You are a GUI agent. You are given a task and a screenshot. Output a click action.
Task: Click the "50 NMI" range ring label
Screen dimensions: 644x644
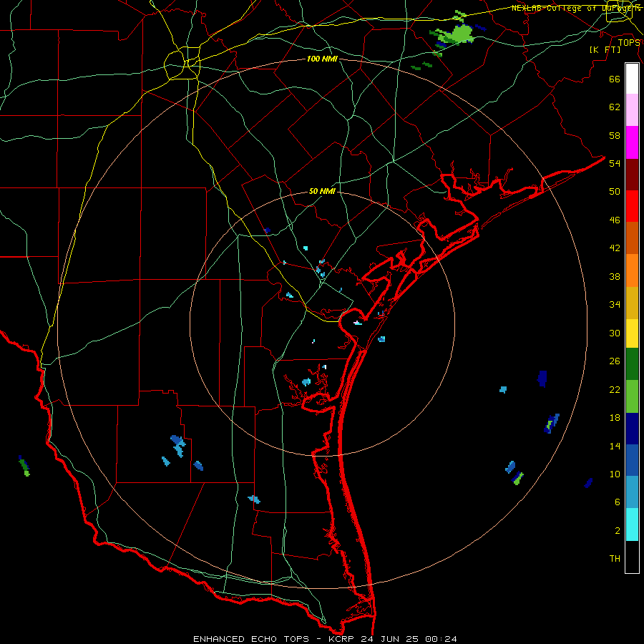[x=322, y=191]
